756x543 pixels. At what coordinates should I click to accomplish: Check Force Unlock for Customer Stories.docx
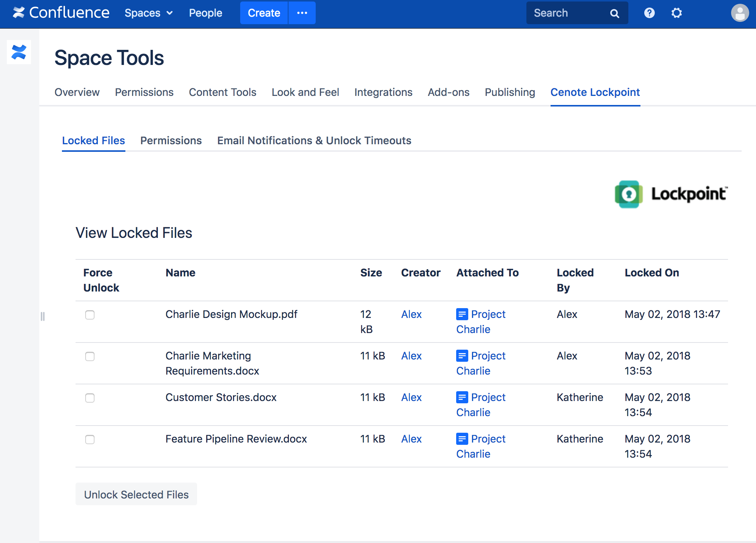[90, 398]
